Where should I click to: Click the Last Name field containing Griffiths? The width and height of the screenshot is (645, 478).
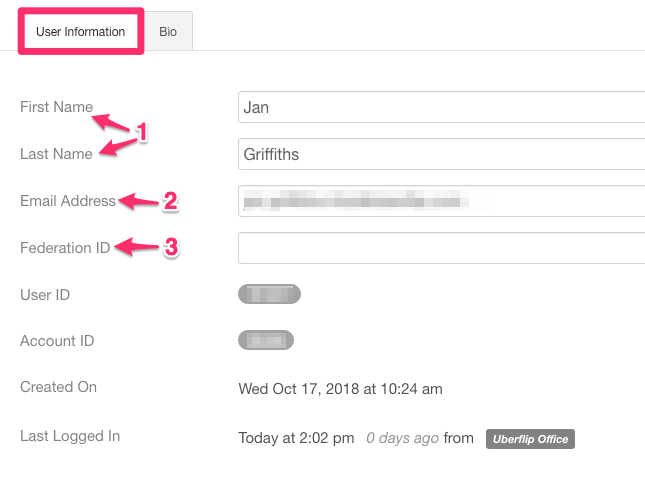tap(441, 154)
